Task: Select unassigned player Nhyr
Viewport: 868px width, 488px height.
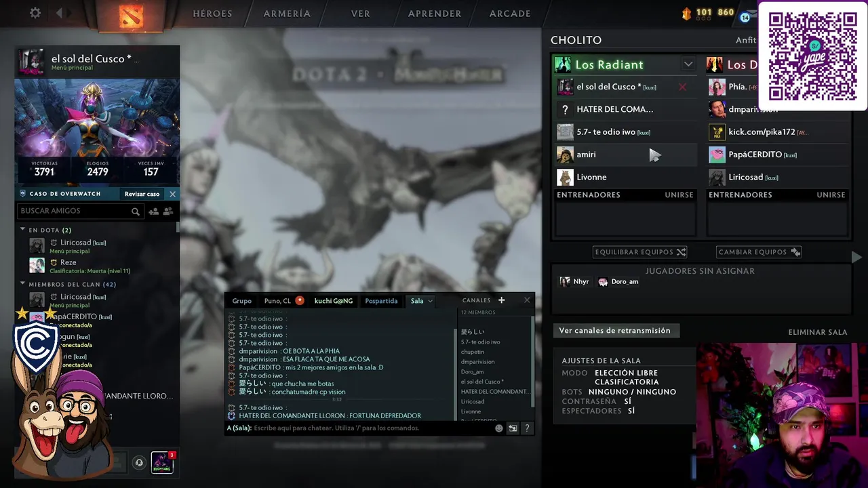Action: [x=574, y=282]
